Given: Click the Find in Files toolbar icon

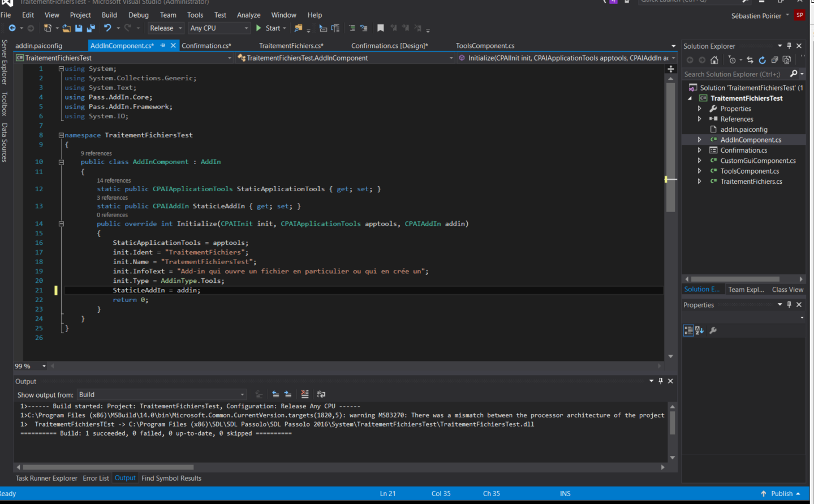Looking at the screenshot, I should tap(298, 28).
